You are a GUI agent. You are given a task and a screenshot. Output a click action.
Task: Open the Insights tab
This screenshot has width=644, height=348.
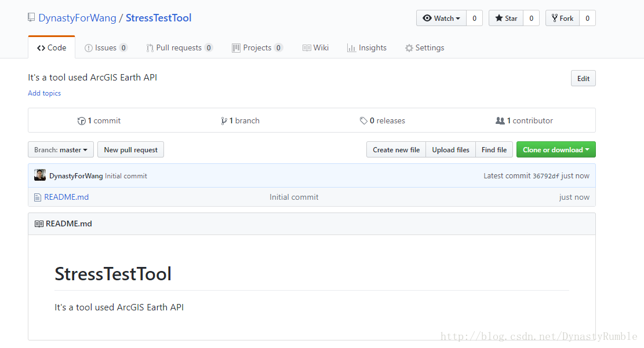[367, 47]
